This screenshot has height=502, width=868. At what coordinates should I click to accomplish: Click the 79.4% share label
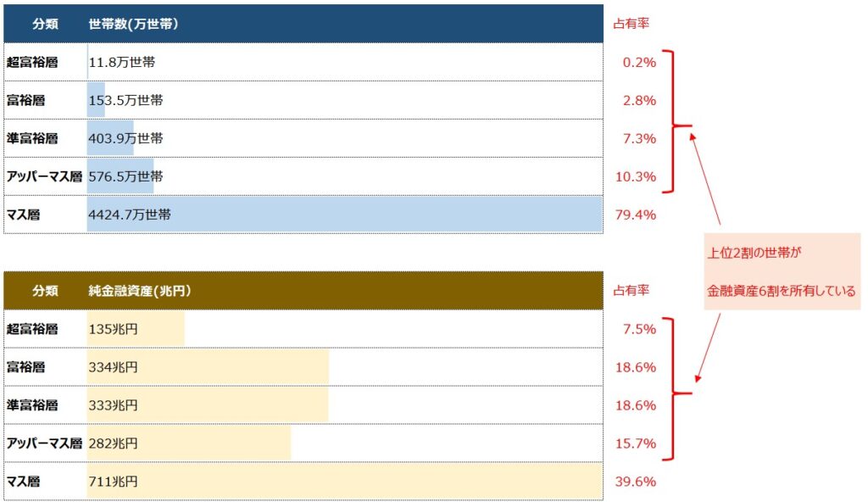636,215
